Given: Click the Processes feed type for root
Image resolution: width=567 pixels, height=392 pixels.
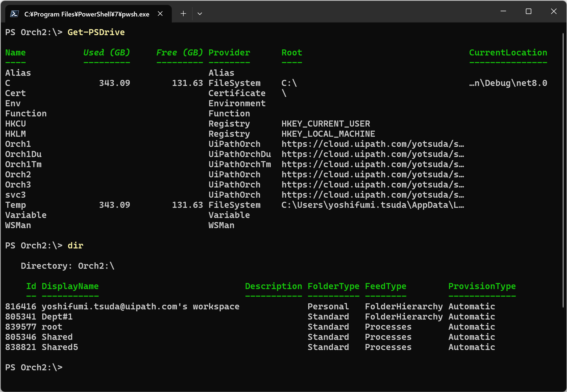Looking at the screenshot, I should point(388,327).
